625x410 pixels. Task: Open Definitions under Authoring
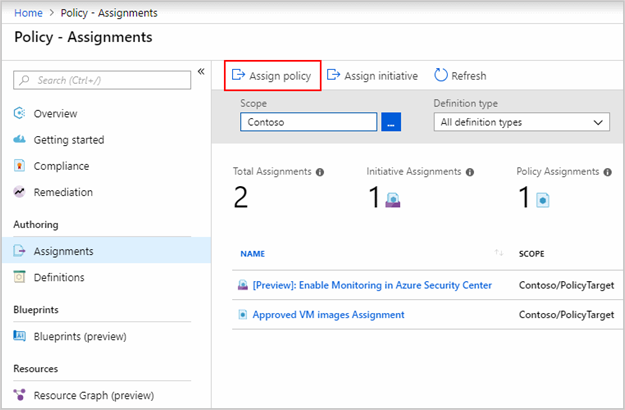click(x=59, y=277)
